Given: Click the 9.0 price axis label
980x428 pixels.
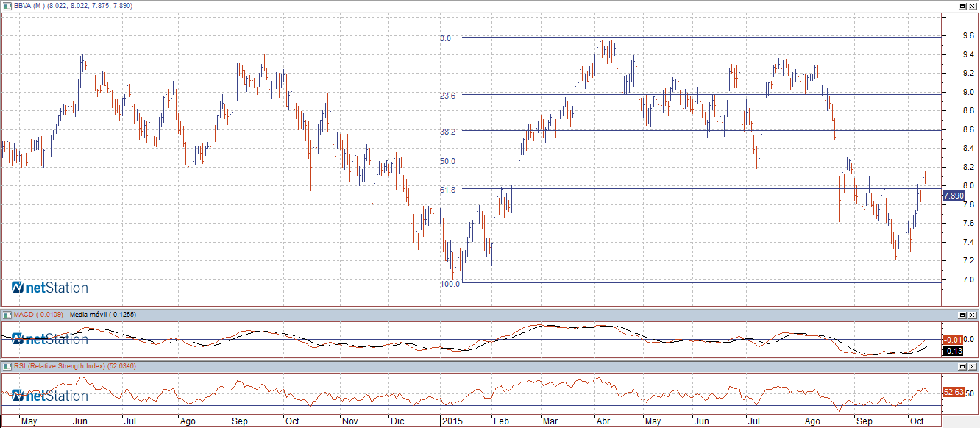Looking at the screenshot, I should click(970, 92).
